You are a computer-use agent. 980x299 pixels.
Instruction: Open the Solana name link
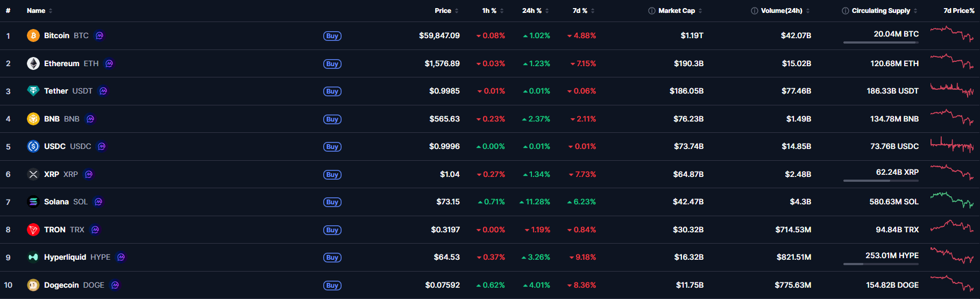56,202
